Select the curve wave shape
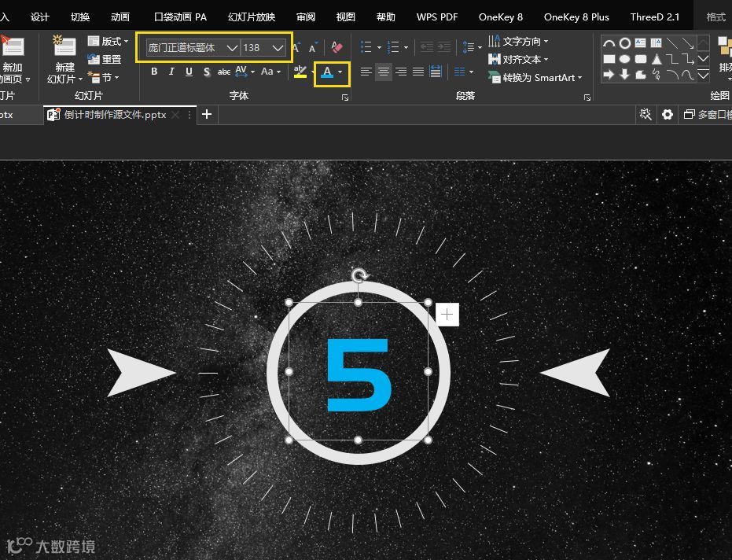The image size is (732, 560). click(688, 74)
